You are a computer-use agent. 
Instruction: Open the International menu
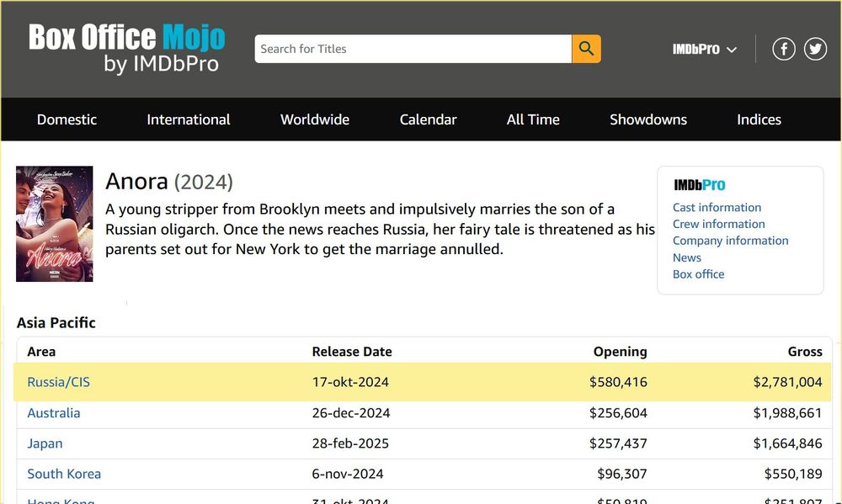click(x=189, y=119)
